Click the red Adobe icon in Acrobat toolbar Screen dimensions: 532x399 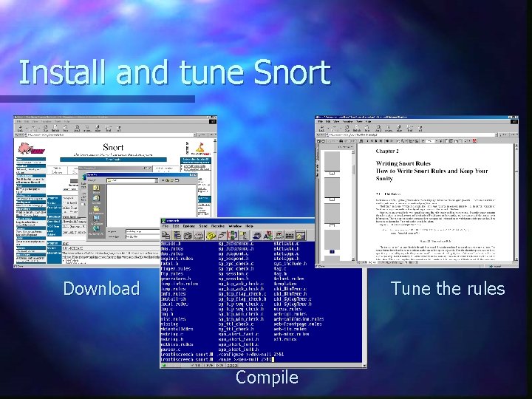pyautogui.click(x=474, y=141)
